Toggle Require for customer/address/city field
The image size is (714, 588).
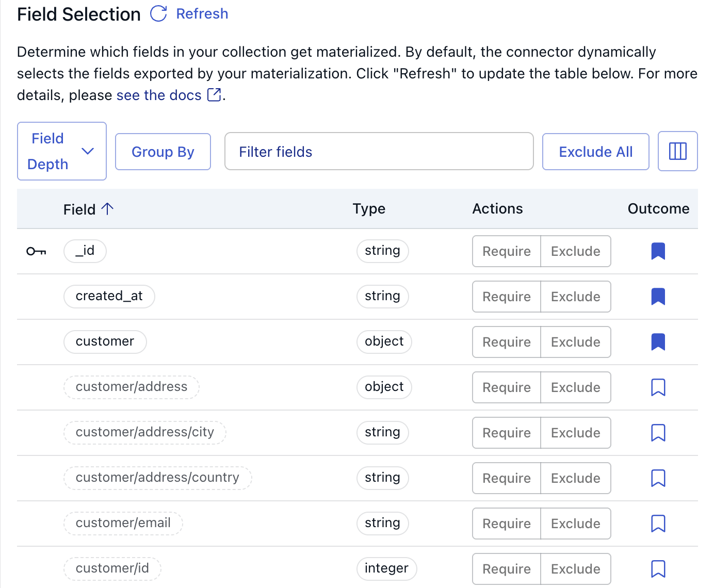coord(507,433)
